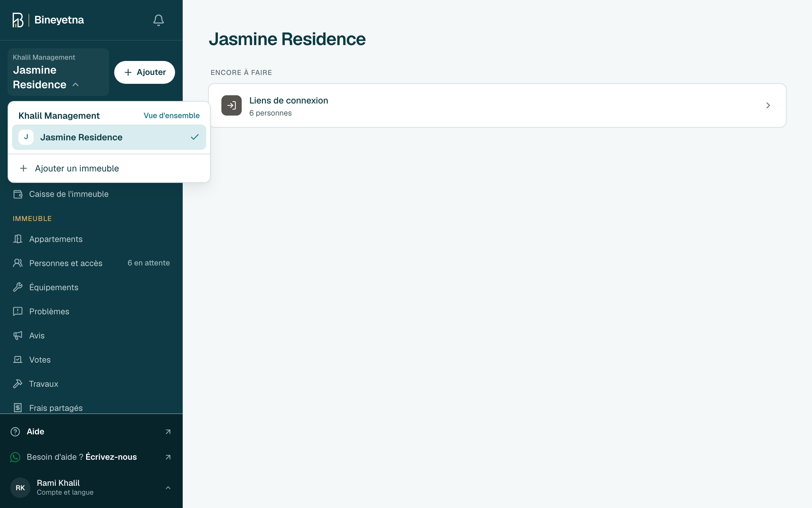Click the RK avatar
Screen dimensions: 812x508
click(x=20, y=488)
